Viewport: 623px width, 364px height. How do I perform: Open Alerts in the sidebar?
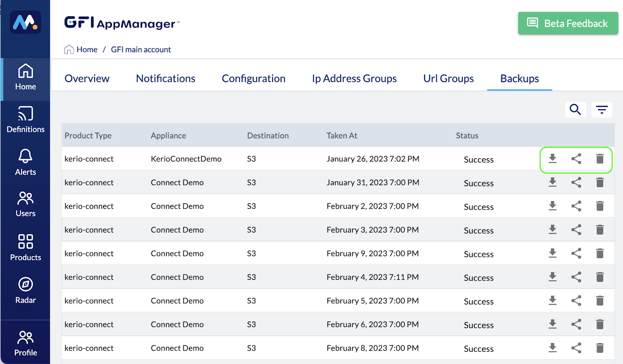pyautogui.click(x=25, y=163)
